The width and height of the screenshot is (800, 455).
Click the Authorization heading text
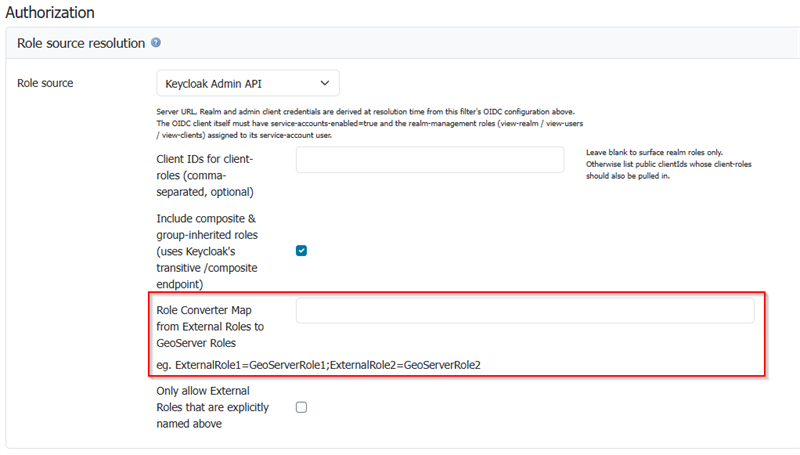tap(50, 12)
